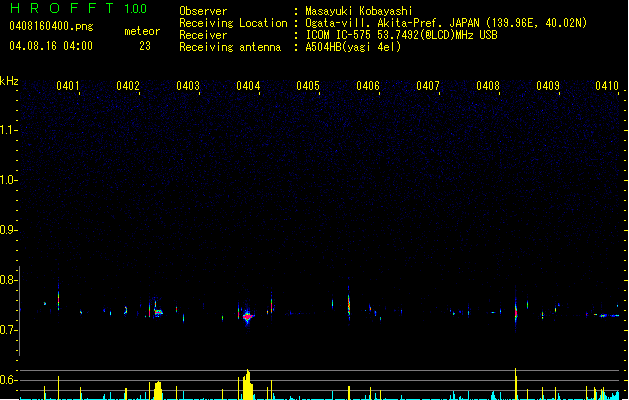Click time marker 0401

coord(68,86)
